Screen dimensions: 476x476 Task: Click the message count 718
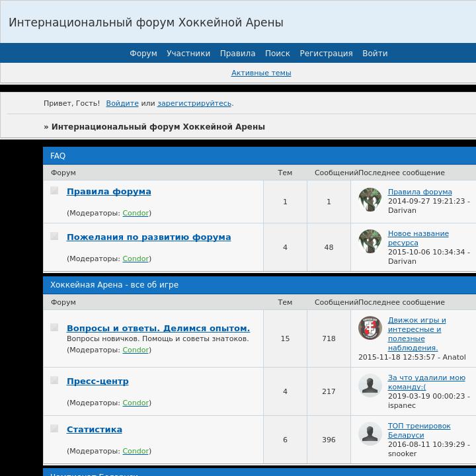point(329,338)
